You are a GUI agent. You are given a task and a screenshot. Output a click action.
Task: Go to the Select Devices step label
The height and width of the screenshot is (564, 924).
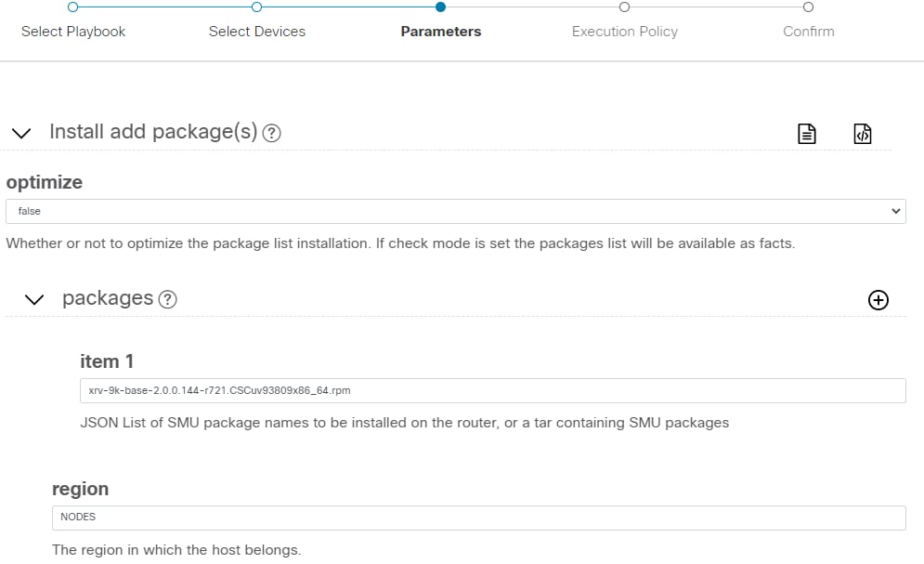click(x=257, y=32)
